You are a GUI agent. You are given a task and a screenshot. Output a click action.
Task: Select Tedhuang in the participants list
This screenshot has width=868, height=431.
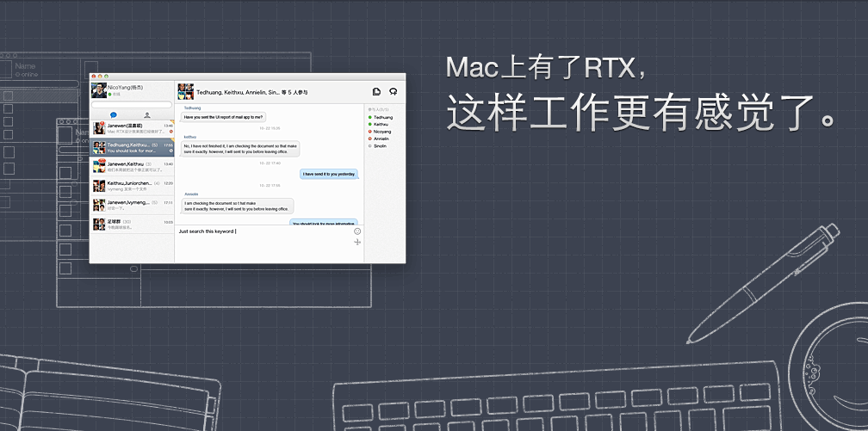[382, 117]
